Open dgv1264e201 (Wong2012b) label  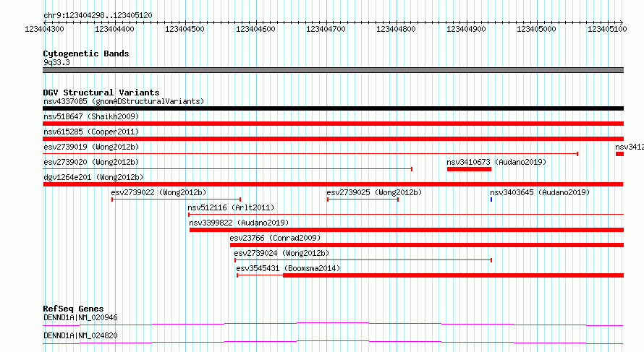(93, 177)
